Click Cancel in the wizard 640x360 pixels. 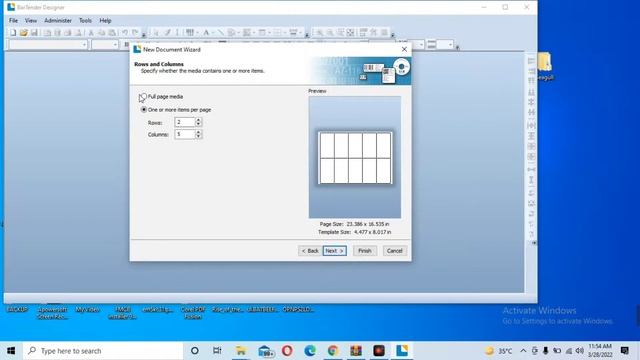pyautogui.click(x=395, y=251)
